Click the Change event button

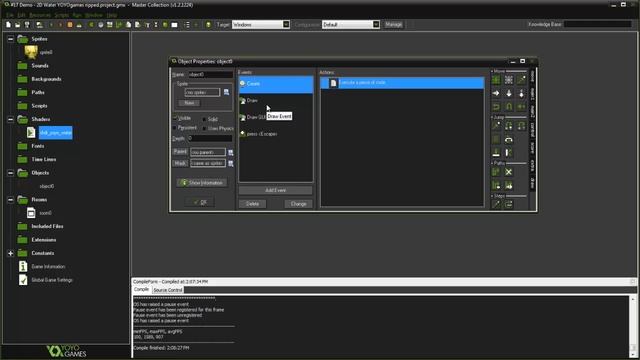pyautogui.click(x=298, y=204)
